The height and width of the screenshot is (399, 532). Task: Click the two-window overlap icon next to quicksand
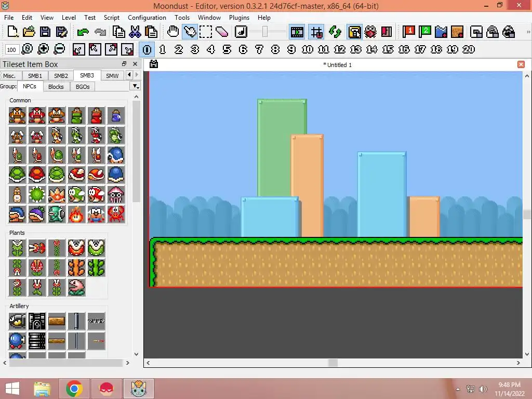click(476, 32)
